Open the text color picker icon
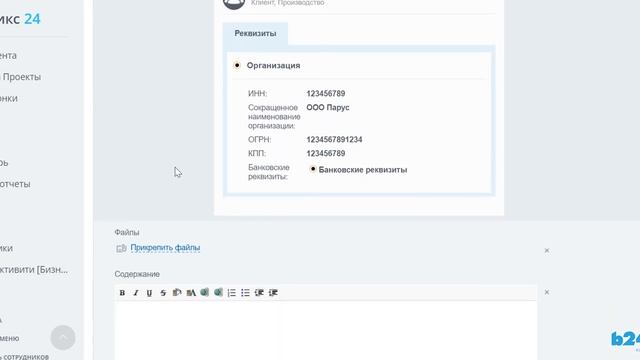 (x=191, y=293)
